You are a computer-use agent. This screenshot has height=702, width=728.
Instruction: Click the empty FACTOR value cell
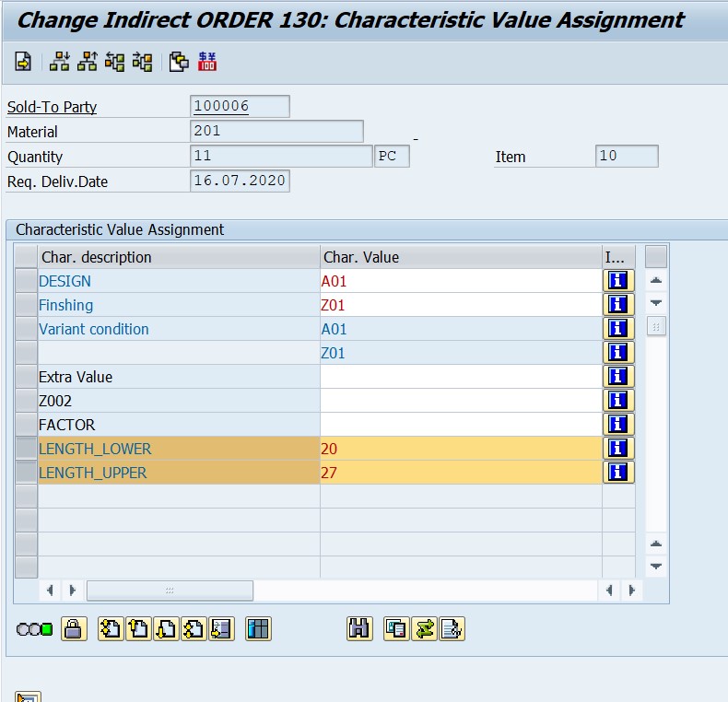coord(461,425)
